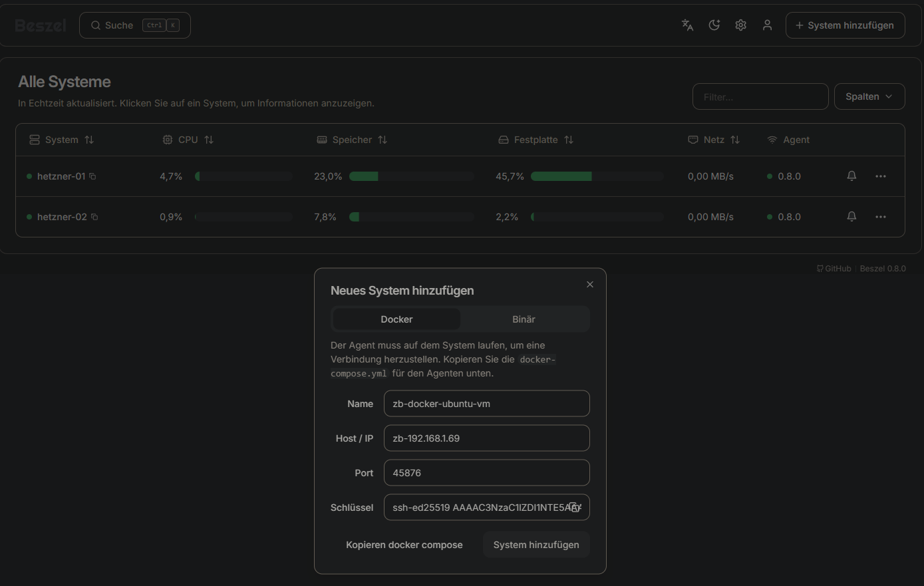924x586 pixels.
Task: Copy the SSH key in Schlüssel field
Action: click(574, 507)
